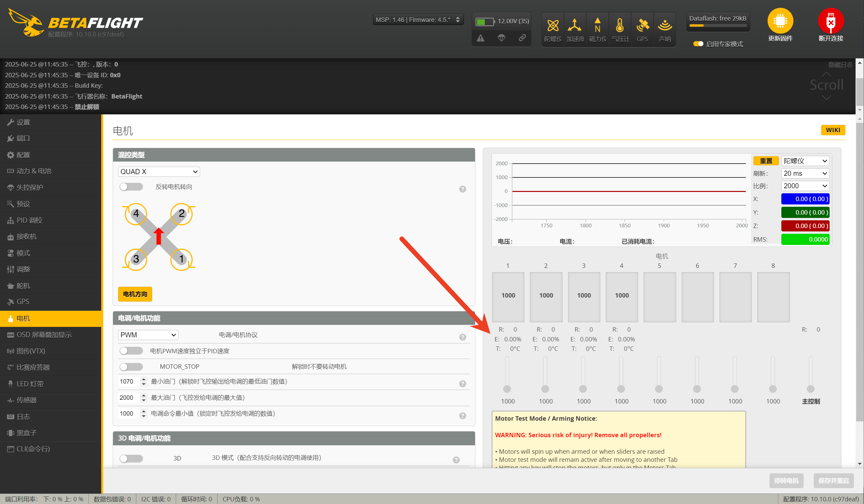Viewport: 864px width, 504px height.
Task: Toggle reverse motor direction (反转电机转向) switch
Action: [131, 187]
